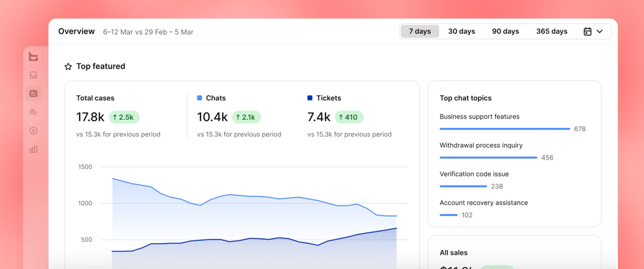Click the play circle sidebar icon
Viewport: 644px width, 269px height.
(33, 131)
